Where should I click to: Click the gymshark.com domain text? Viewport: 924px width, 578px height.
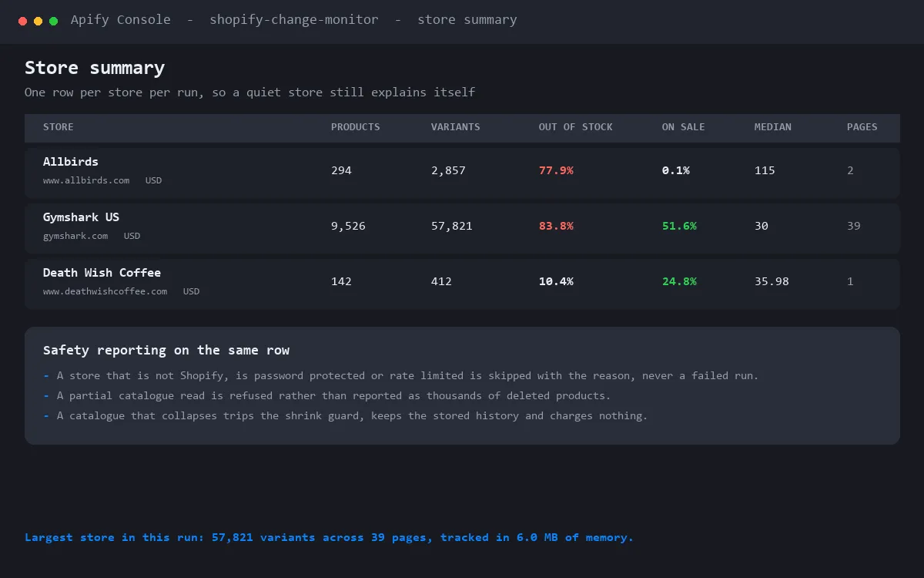[75, 236]
